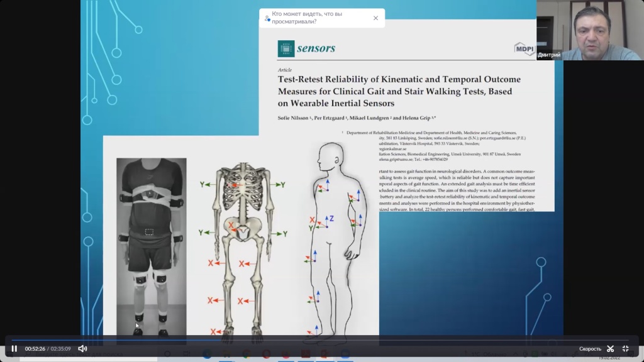
Task: Click the total duration 02:35:09
Action: tap(61, 349)
